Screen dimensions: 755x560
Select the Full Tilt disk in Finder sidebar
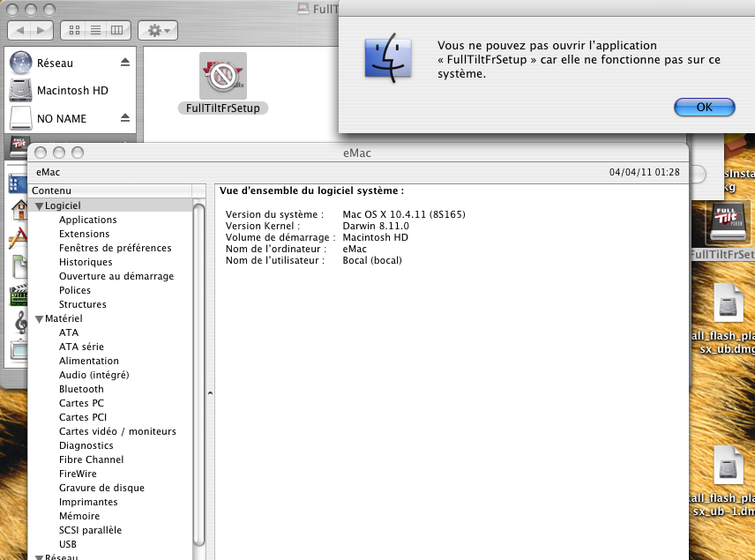pos(19,147)
